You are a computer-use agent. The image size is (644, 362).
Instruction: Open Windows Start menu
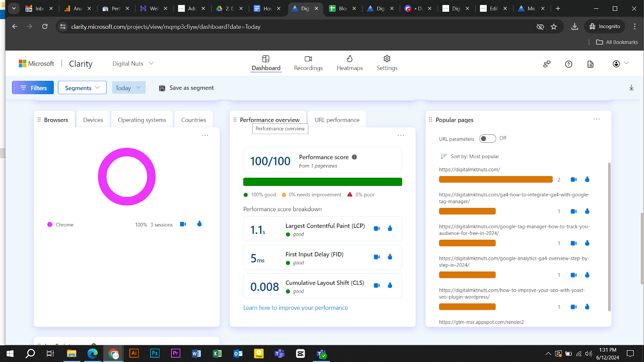pyautogui.click(x=10, y=354)
